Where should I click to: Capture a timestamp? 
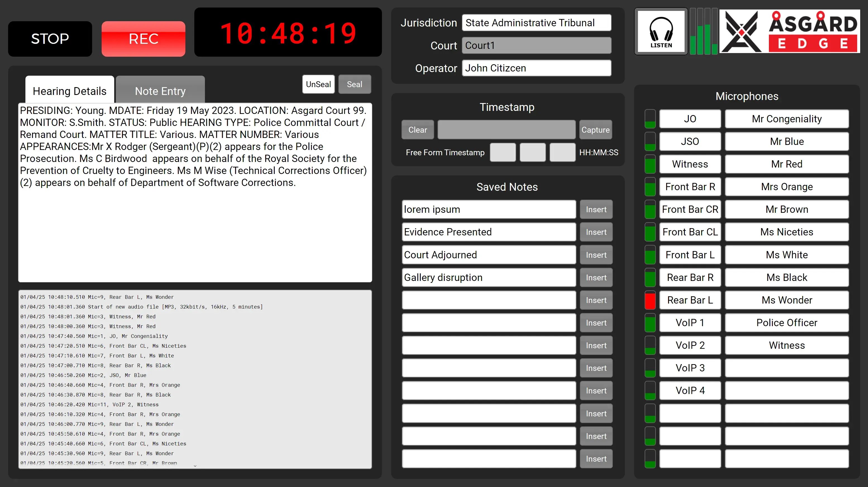(595, 129)
